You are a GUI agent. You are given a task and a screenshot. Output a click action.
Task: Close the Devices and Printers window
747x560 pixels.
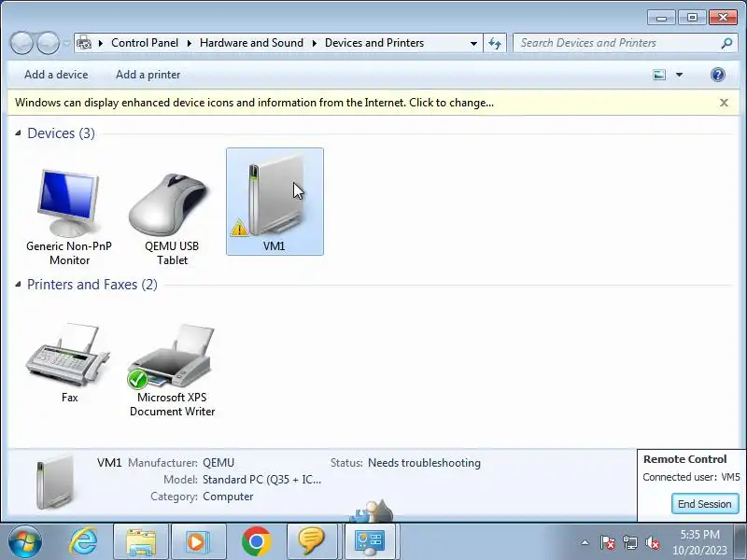point(723,18)
